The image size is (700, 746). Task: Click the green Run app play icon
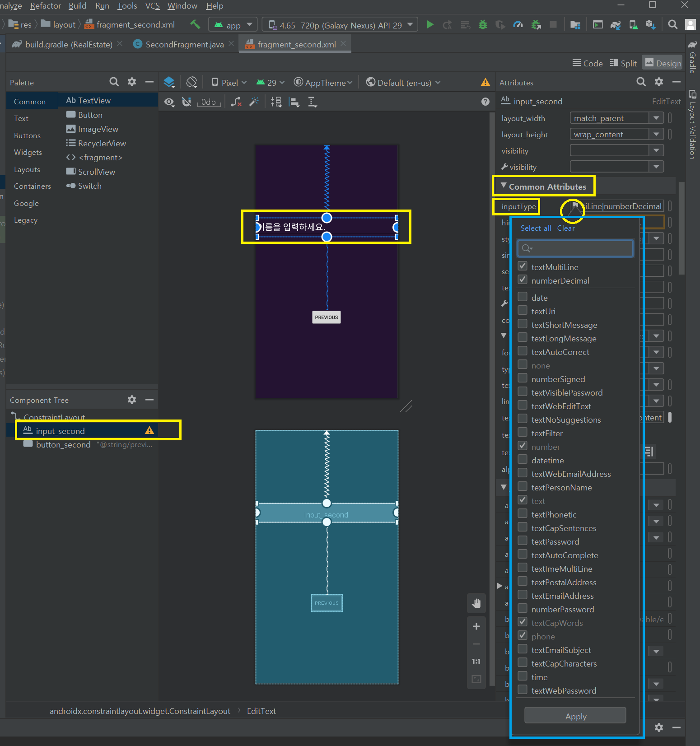[x=430, y=25]
